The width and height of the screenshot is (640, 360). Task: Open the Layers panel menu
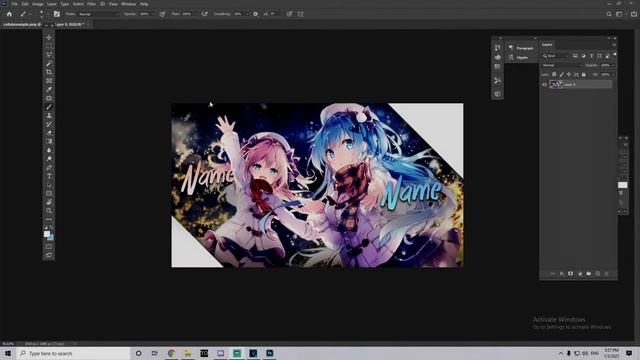[x=614, y=45]
